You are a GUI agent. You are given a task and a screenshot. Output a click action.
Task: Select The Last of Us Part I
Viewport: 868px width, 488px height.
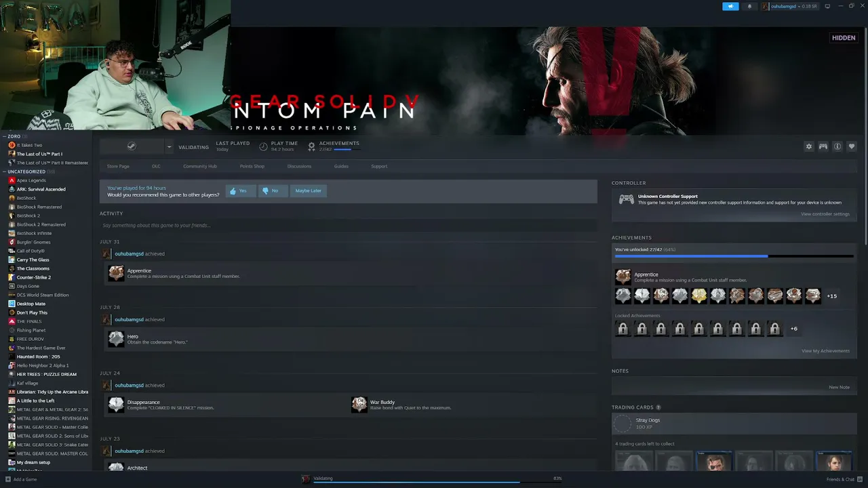(x=39, y=154)
